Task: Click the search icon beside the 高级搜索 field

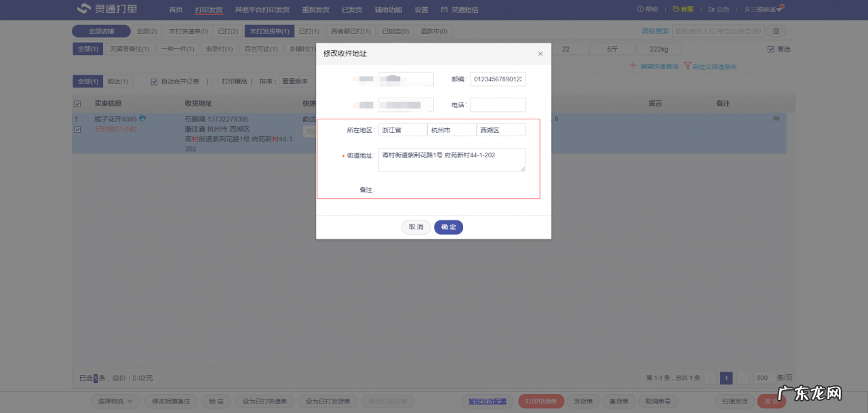Action: coord(775,31)
